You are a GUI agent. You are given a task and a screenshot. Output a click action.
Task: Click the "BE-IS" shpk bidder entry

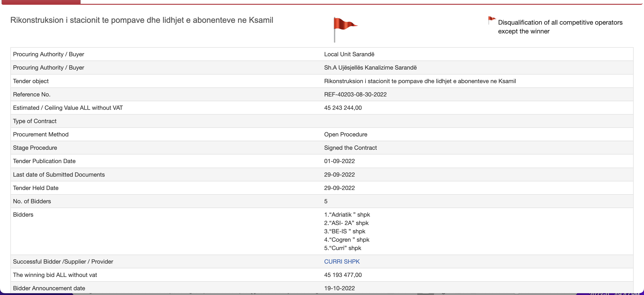coord(345,231)
